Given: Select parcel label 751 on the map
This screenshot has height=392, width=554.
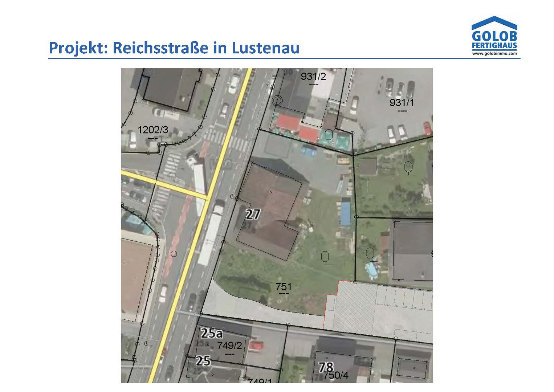Looking at the screenshot, I should [283, 287].
